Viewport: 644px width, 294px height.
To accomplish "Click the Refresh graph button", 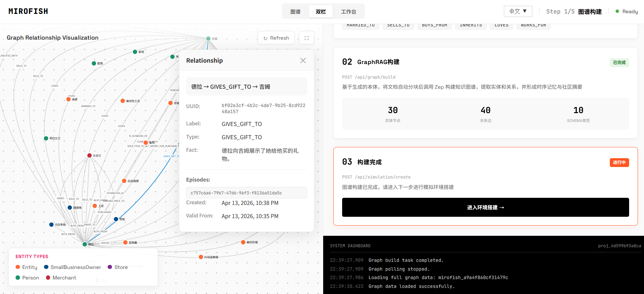I will click(276, 38).
